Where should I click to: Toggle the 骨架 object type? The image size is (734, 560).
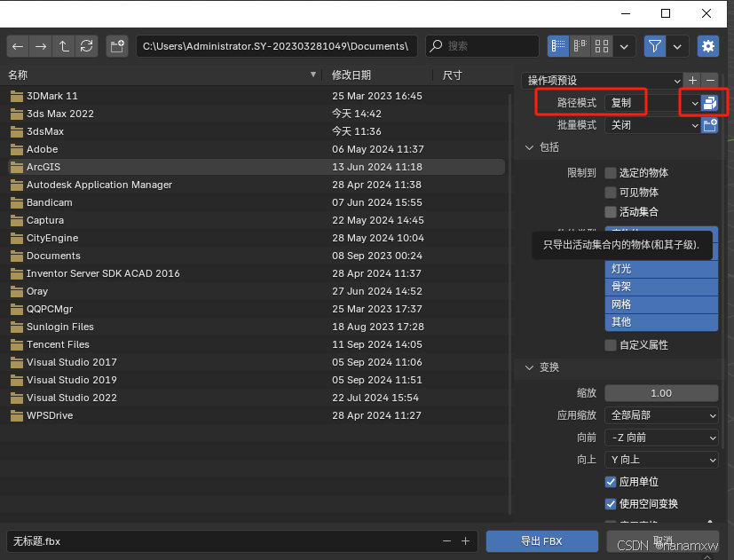[661, 287]
